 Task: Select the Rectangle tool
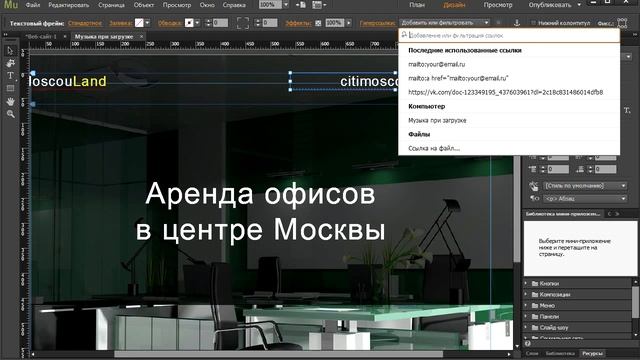click(10, 89)
